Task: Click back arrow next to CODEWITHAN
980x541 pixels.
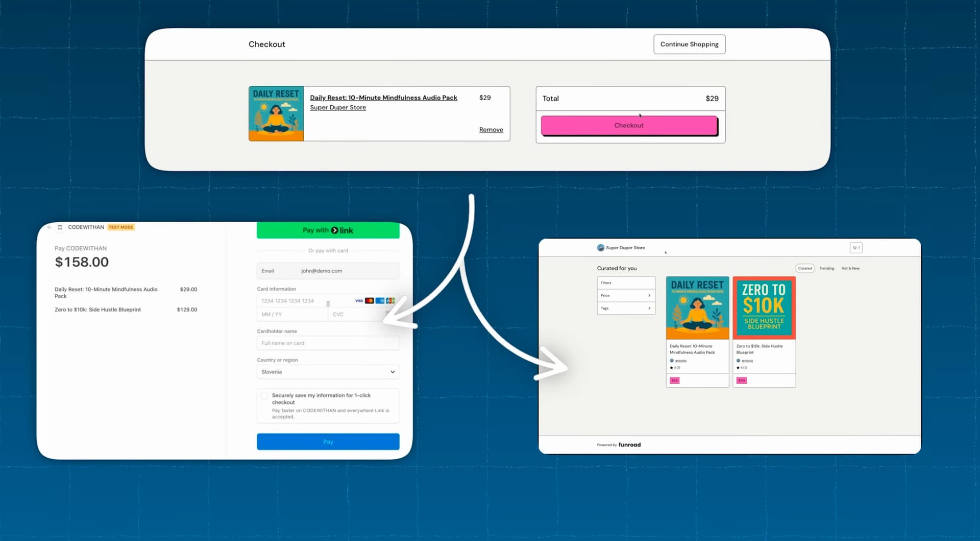Action: point(50,227)
